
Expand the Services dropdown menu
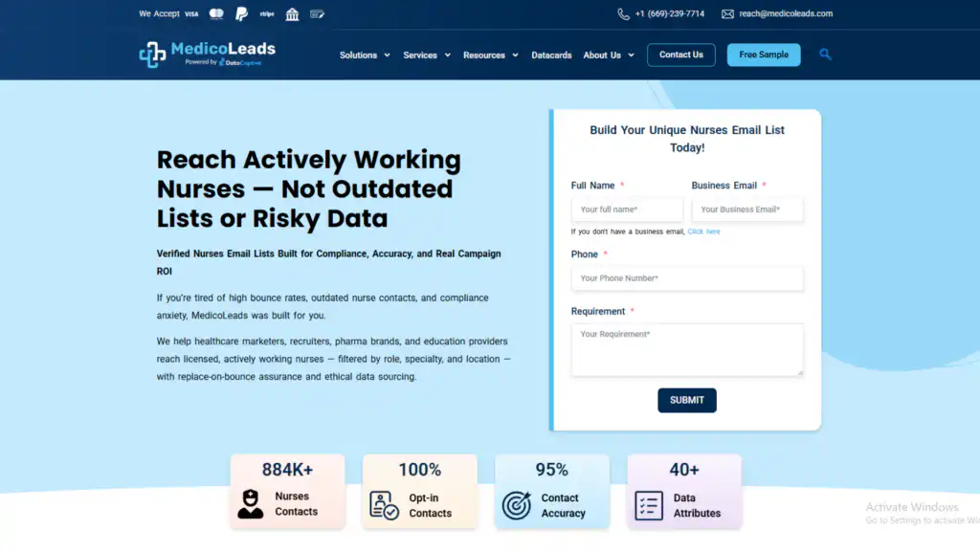[x=427, y=55]
